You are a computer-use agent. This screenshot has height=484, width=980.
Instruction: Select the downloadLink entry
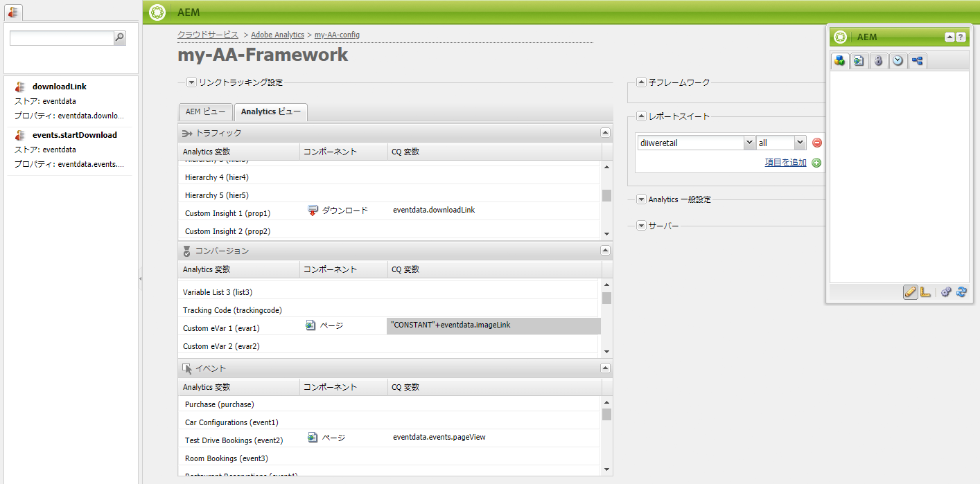point(69,101)
